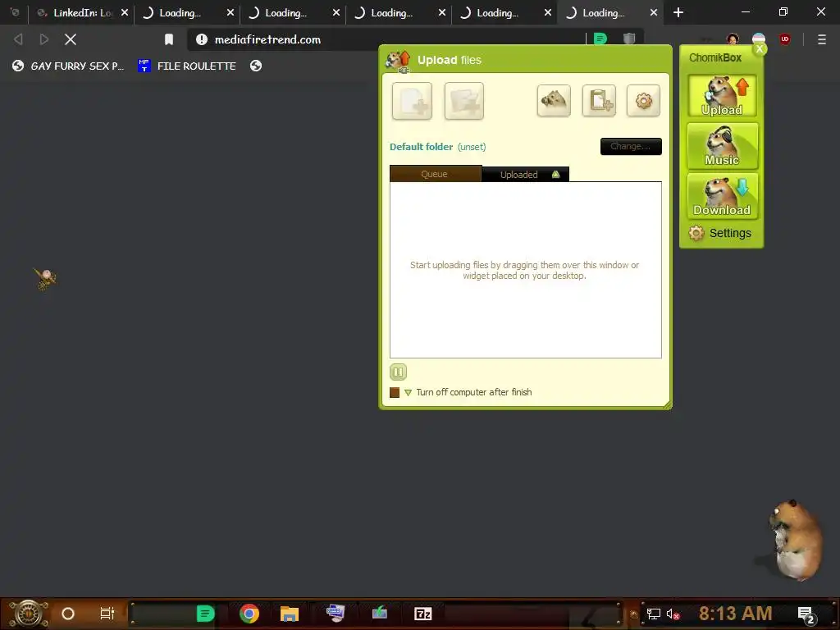Image resolution: width=840 pixels, height=630 pixels.
Task: Open the profile avatar icon
Action: [x=733, y=39]
